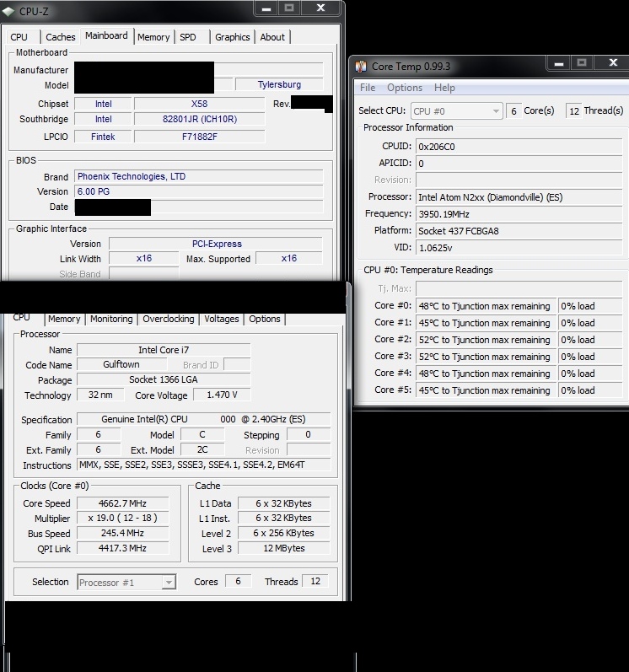Open Memory tab in lower window
Screen dimensions: 629x672
(x=64, y=319)
